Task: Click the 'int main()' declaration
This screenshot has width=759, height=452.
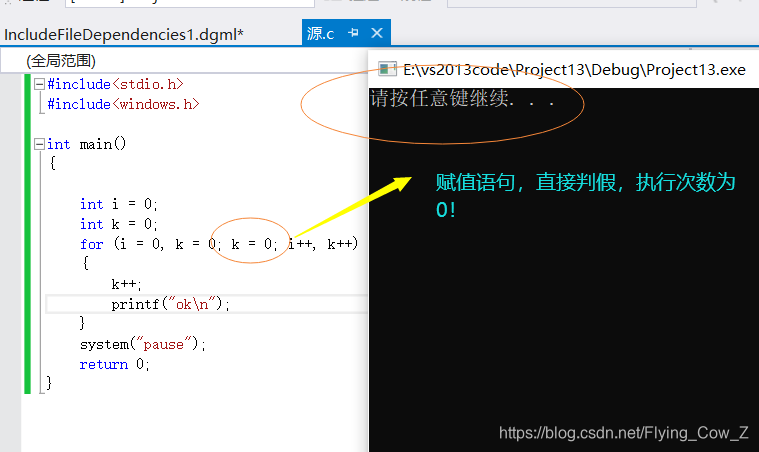Action: click(x=87, y=144)
